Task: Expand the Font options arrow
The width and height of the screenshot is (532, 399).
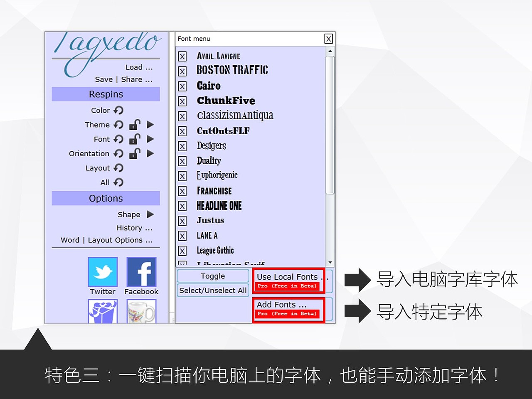Action: click(x=150, y=139)
